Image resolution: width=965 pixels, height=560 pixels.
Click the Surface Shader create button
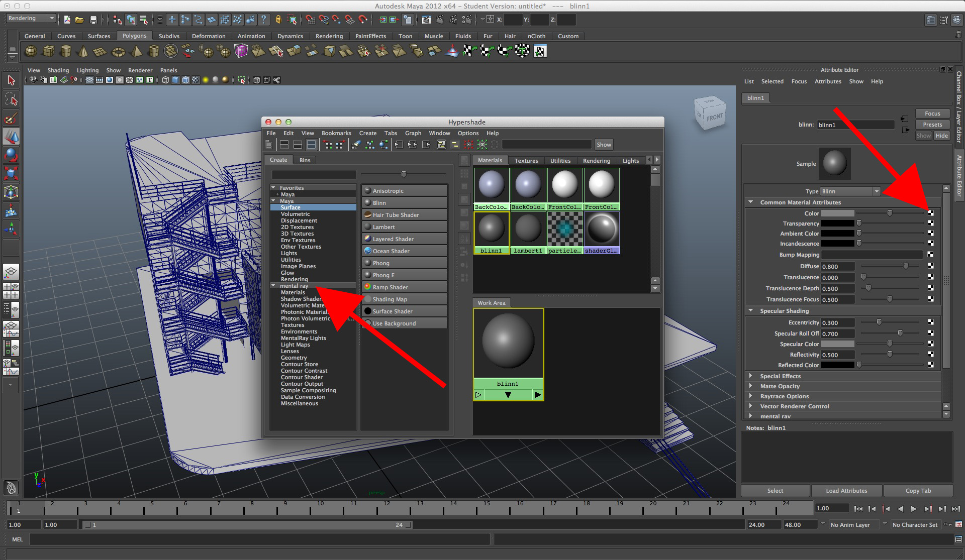coord(404,311)
